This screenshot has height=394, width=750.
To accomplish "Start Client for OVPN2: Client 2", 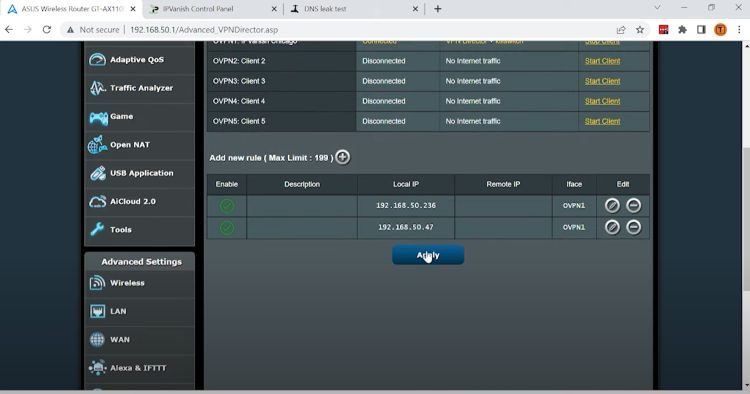I will tap(602, 61).
